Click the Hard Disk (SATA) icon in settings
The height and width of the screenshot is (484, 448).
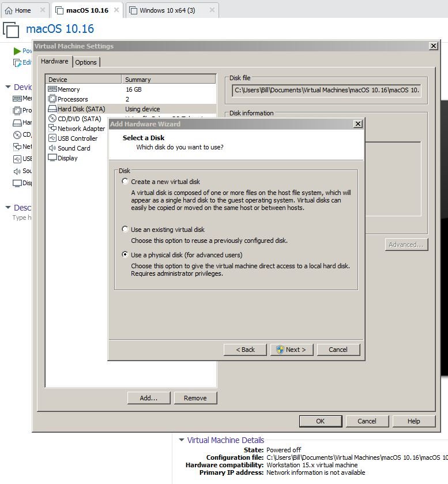[x=52, y=108]
